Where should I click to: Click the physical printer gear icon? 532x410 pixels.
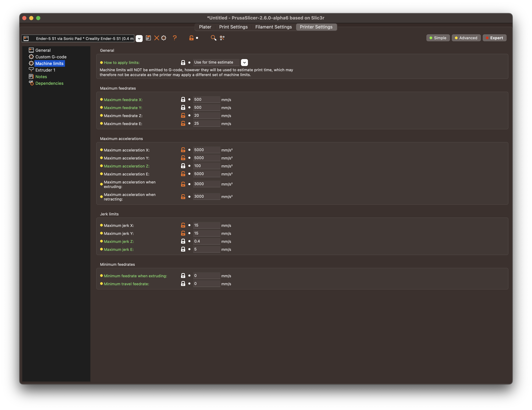coord(164,38)
